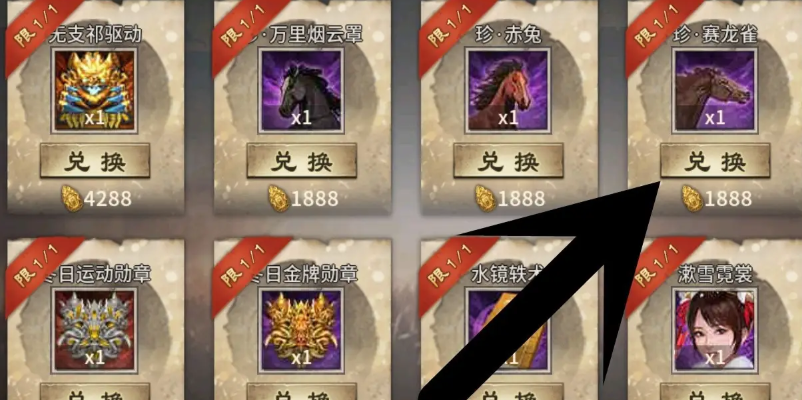Click 兑换 button under 万里烟云罩
Viewport: 802px width, 400px height.
click(301, 161)
